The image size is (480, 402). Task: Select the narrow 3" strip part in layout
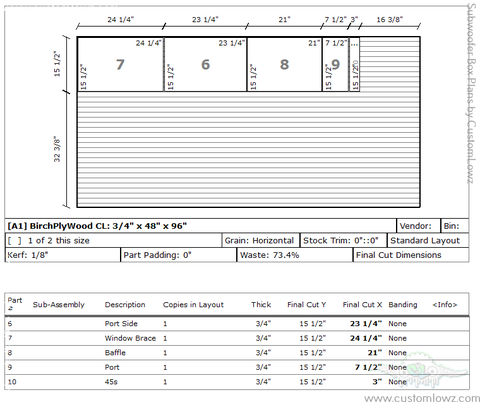tap(355, 64)
